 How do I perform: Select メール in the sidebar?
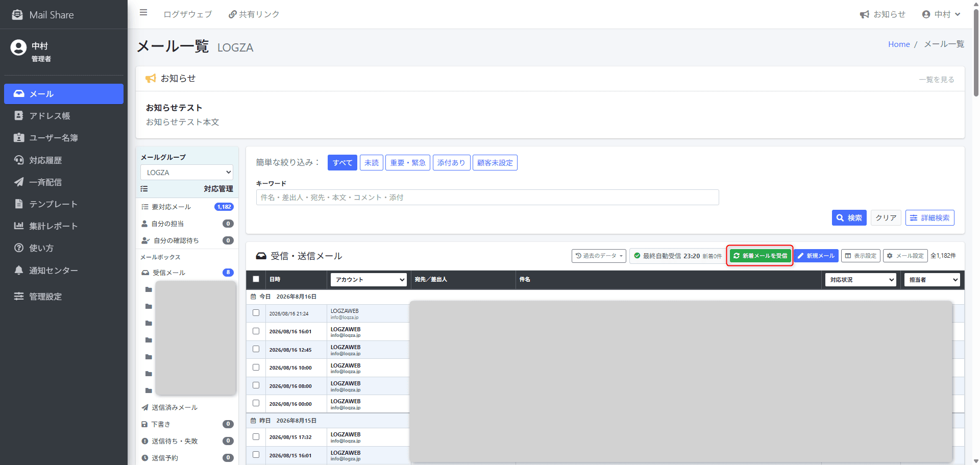(x=64, y=94)
